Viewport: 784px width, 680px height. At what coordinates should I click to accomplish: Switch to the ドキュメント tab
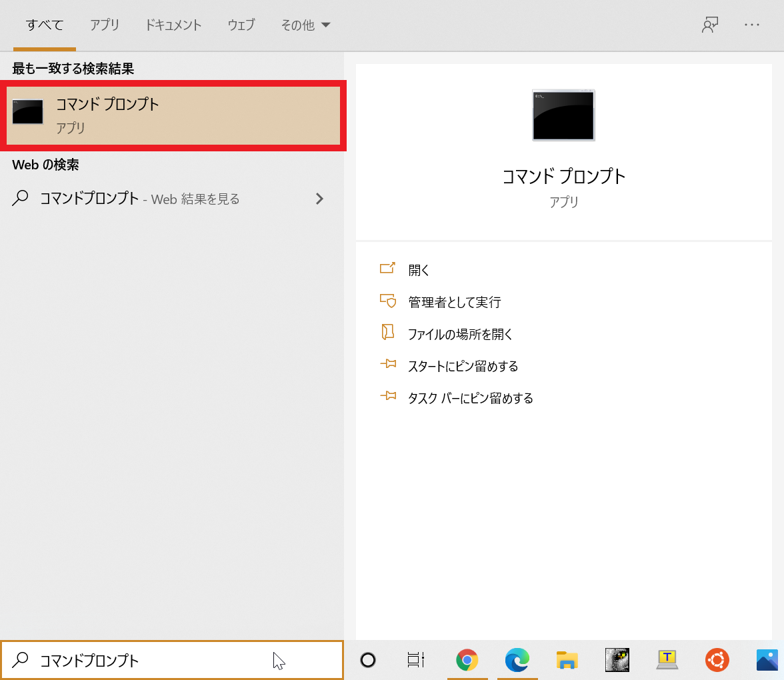(173, 25)
